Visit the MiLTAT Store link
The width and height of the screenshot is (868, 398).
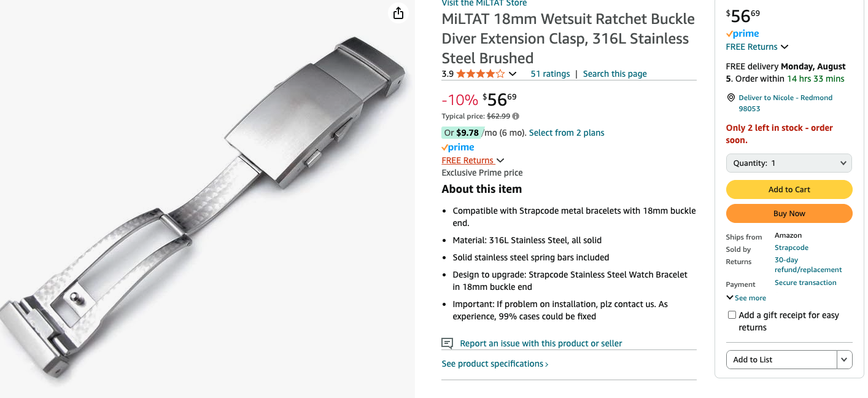click(x=484, y=4)
